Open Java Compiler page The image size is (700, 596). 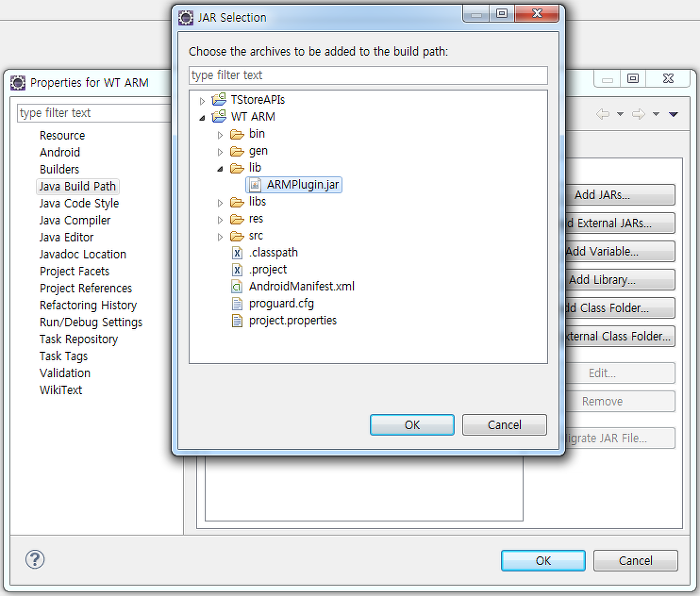[x=75, y=221]
